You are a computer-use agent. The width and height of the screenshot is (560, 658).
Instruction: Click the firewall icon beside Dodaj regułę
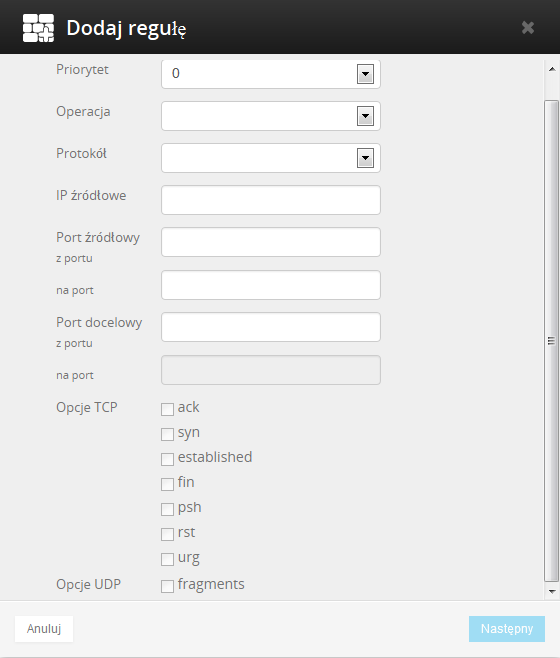click(x=38, y=28)
